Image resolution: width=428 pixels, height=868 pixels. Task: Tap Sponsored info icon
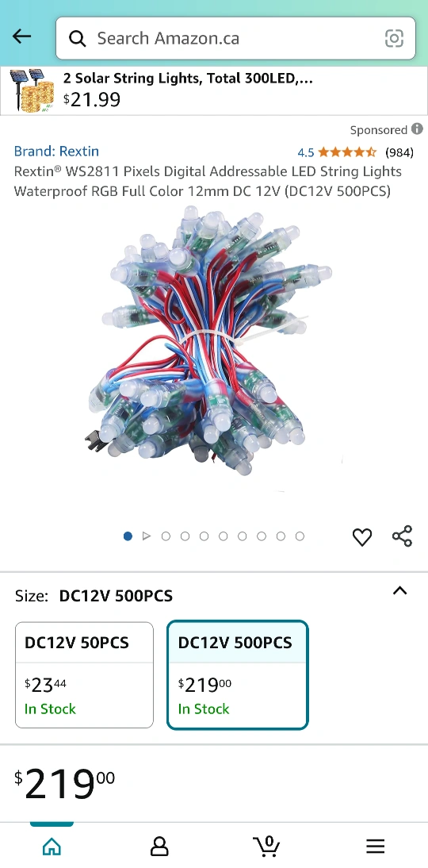417,129
